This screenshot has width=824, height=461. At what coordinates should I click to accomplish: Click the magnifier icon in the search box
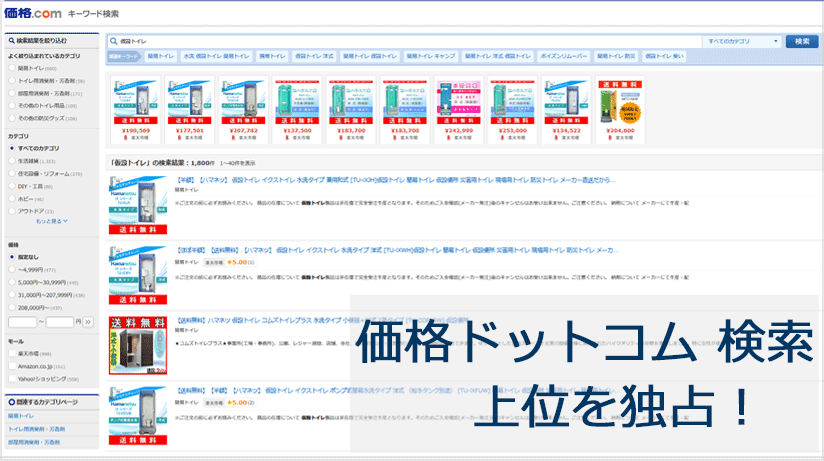(x=114, y=41)
